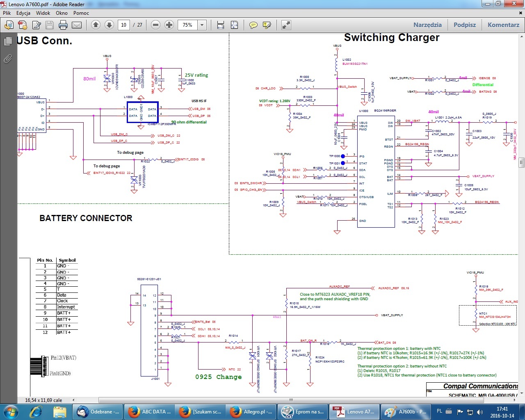Open the Narzędzia pane
This screenshot has height=420, width=525.
point(427,25)
